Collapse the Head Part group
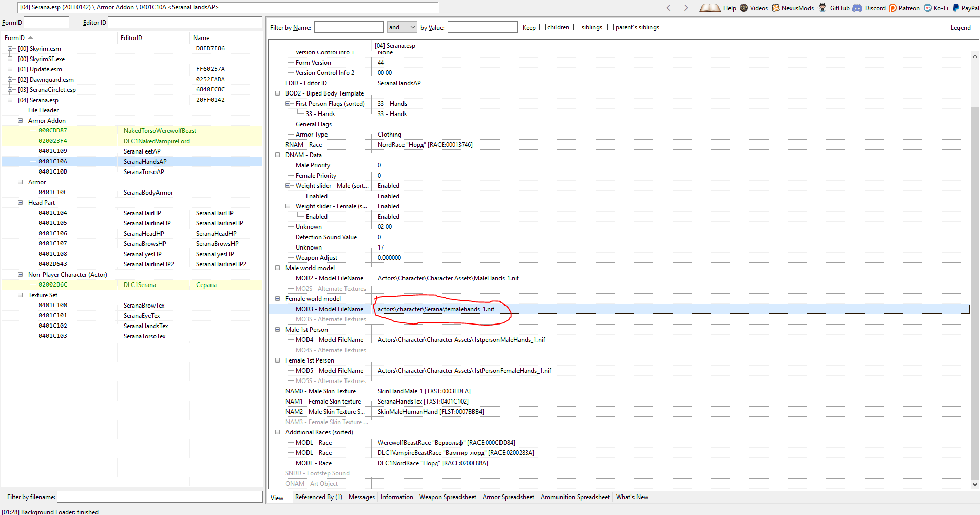Viewport: 980px width, 515px height. 21,203
